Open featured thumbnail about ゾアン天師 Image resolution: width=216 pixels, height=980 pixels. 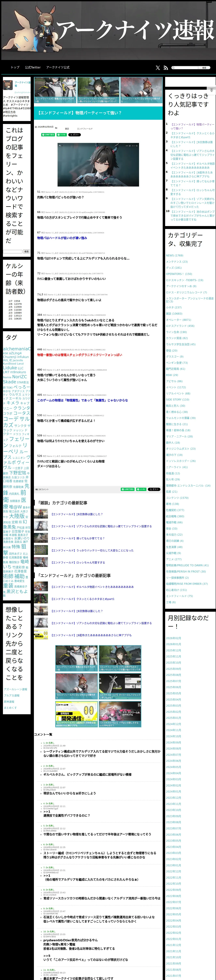(x=98, y=90)
